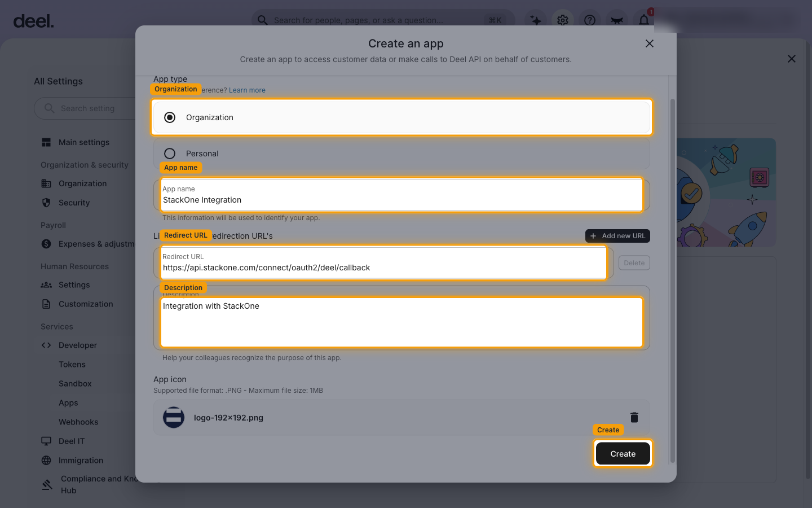Open Webhooks under Developer
The image size is (812, 508).
(78, 422)
